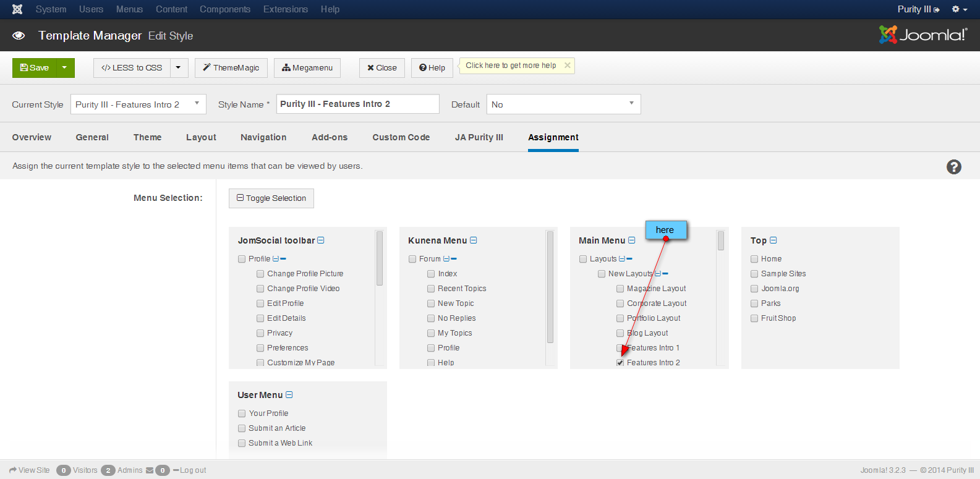Toggle all items in User Menu
Viewport: 980px width, 479px height.
coord(289,395)
